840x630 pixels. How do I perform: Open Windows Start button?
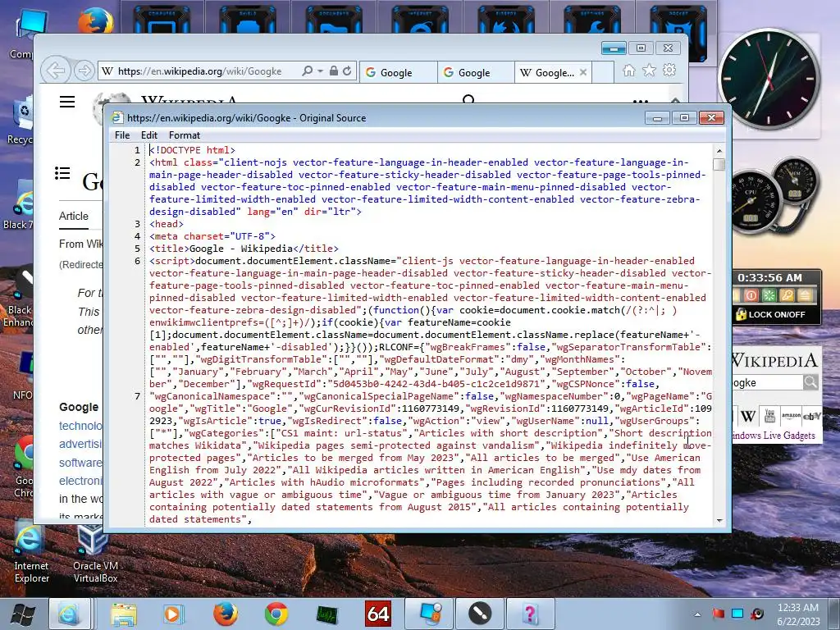pos(23,614)
